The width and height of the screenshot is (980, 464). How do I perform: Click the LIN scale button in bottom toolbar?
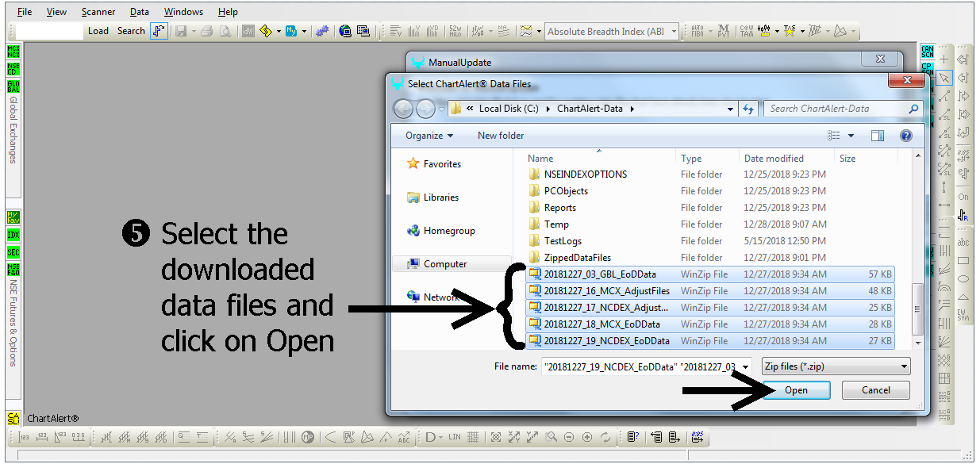455,437
